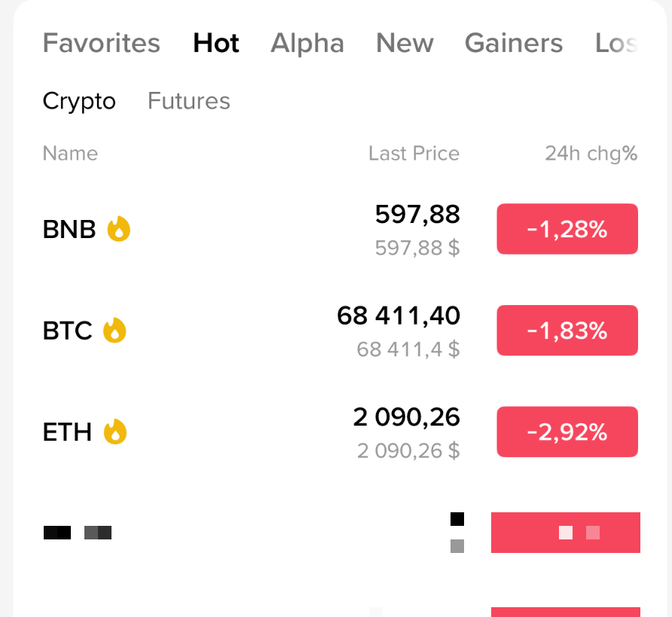This screenshot has width=672, height=617.
Task: Toggle BTC change badge showing -1,83%
Action: 567,331
